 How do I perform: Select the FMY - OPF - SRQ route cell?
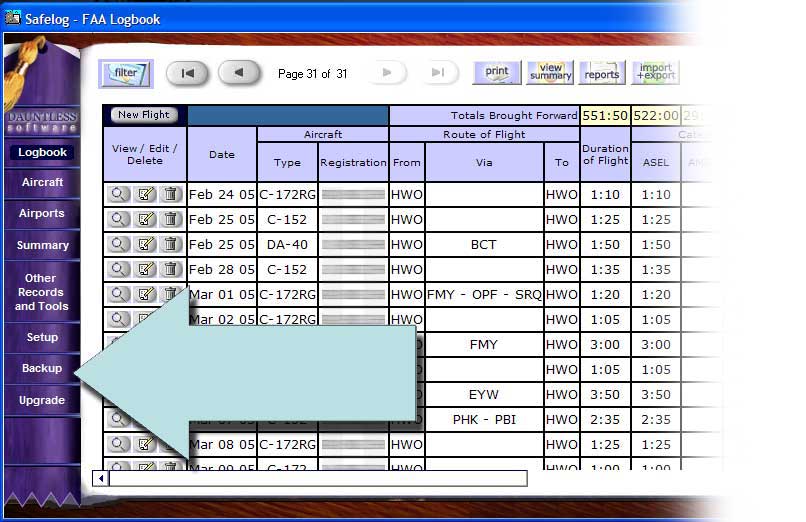pos(484,294)
